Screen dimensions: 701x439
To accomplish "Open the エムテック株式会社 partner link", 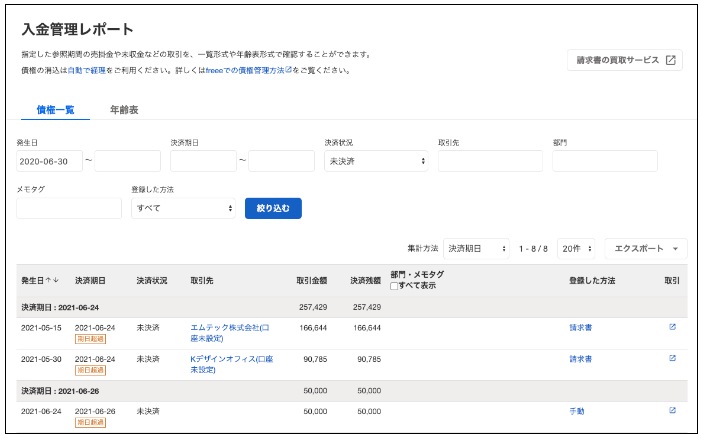I will 225,327.
